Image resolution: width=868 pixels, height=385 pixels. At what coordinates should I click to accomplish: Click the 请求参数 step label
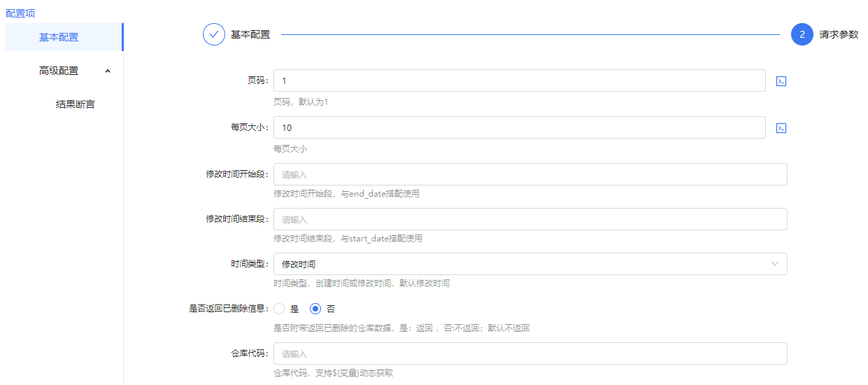(x=839, y=34)
